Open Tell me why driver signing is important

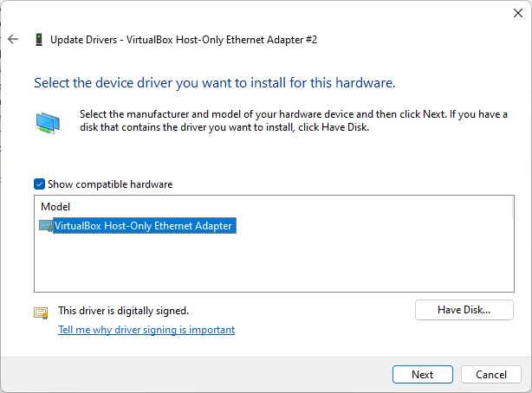(146, 330)
